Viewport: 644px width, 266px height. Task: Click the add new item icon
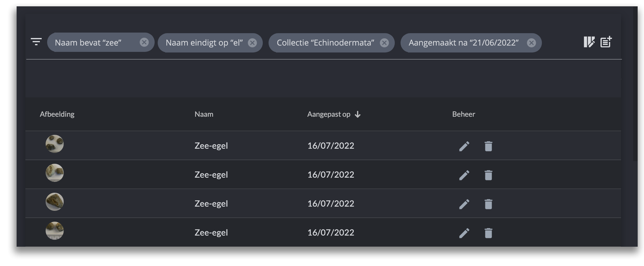[606, 42]
